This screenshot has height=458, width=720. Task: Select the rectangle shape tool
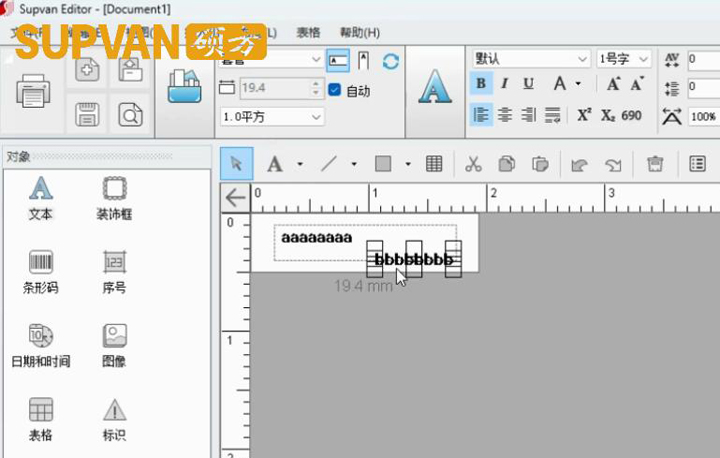pos(383,164)
